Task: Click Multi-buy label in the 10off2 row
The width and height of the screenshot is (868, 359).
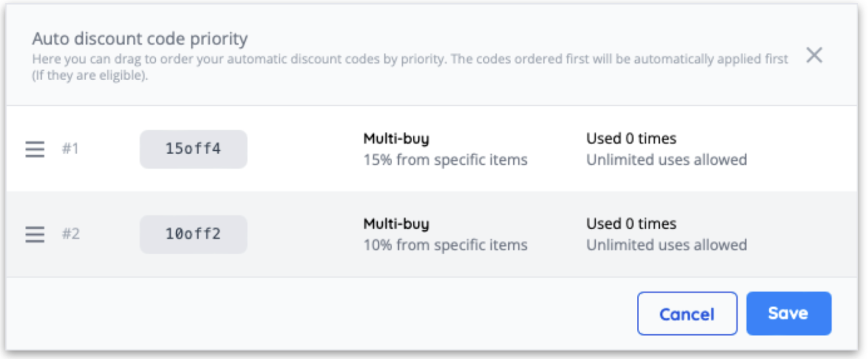Action: click(396, 224)
